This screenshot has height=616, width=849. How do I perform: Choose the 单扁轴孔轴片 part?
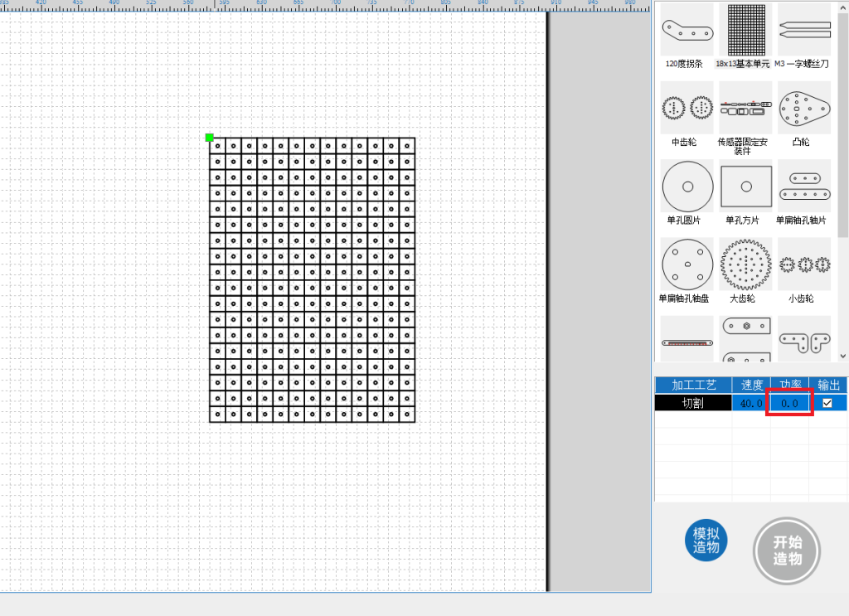point(803,187)
